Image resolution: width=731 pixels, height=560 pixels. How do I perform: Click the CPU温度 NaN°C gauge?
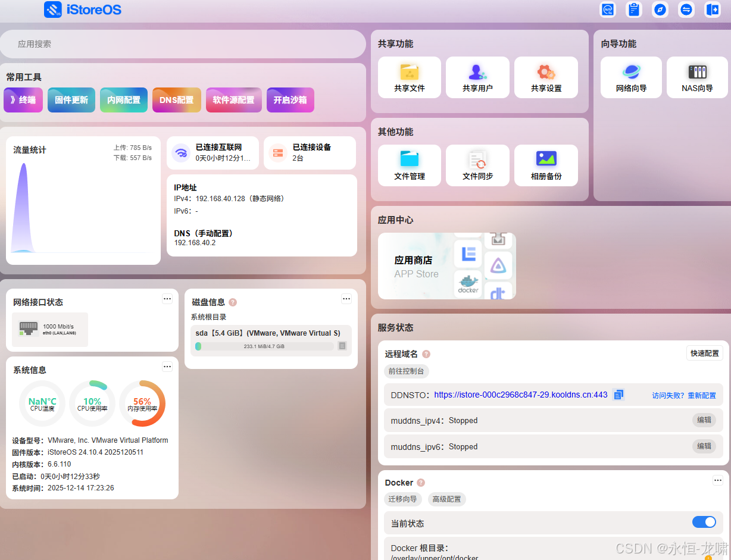42,403
